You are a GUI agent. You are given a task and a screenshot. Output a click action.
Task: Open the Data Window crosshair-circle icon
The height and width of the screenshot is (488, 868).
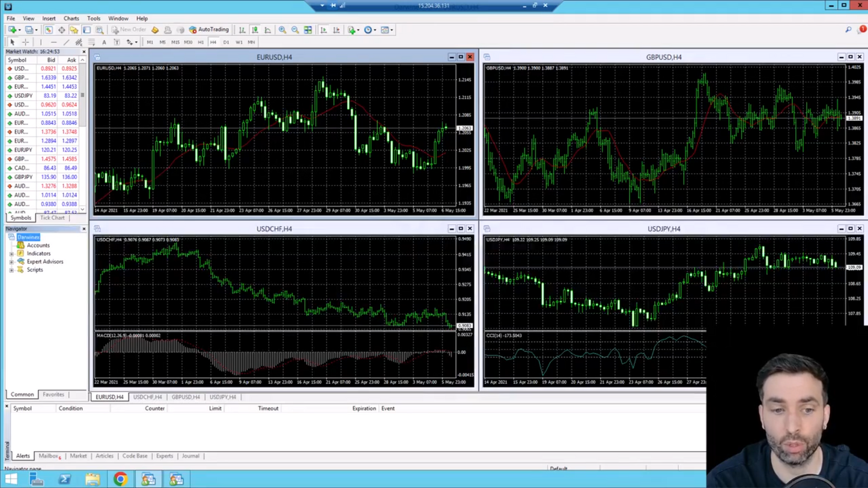(61, 29)
